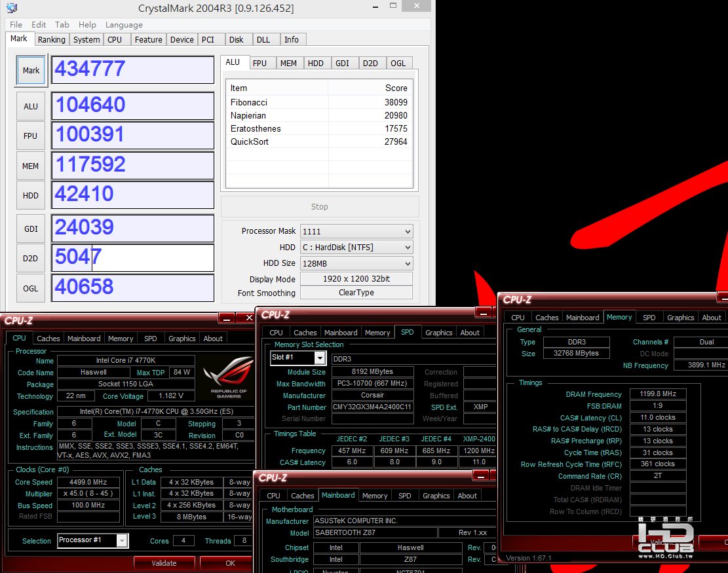728x573 pixels.
Task: Open Graphics tab in CPU-Z Mainboard window
Action: coord(436,496)
